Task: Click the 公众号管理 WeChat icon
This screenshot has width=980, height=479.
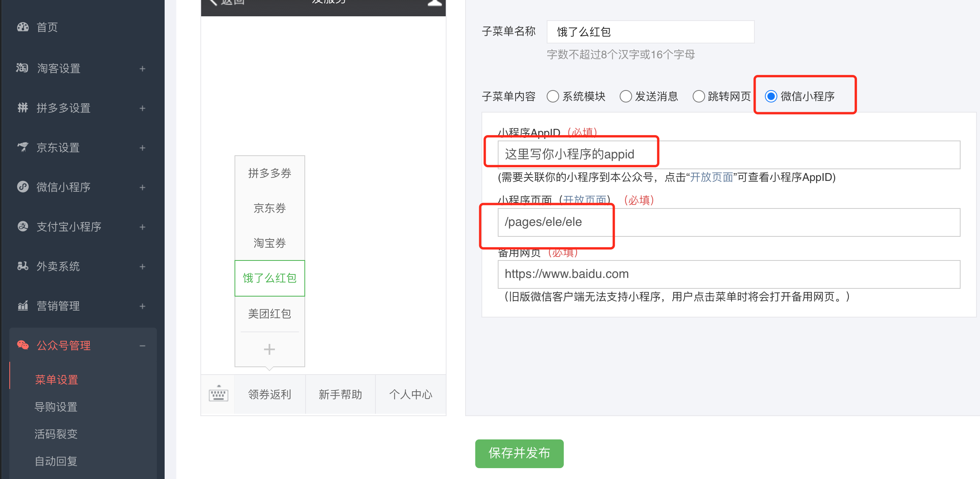Action: pyautogui.click(x=23, y=345)
